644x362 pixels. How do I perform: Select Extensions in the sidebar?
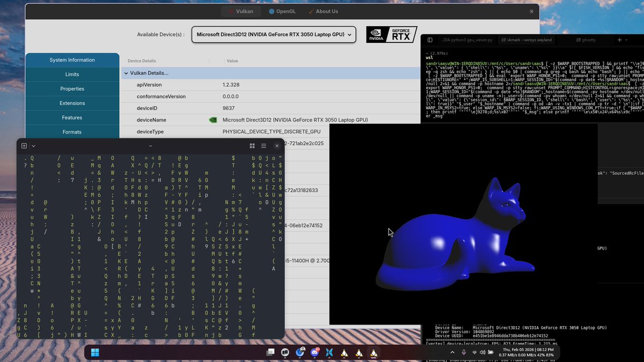click(x=72, y=103)
